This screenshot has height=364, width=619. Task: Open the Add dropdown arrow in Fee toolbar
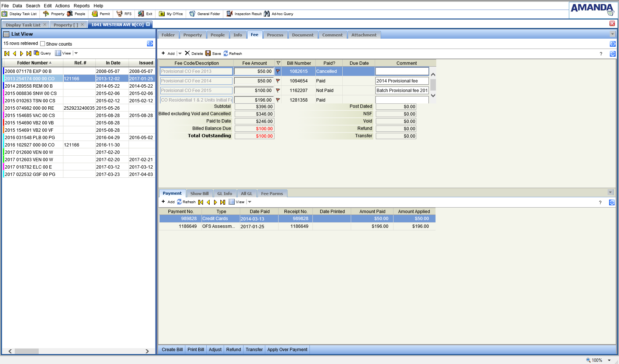[180, 54]
